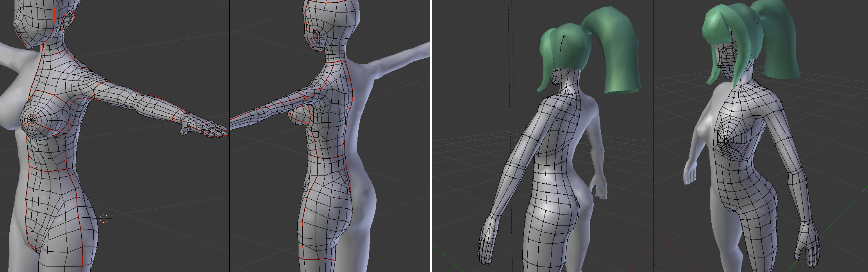Image resolution: width=868 pixels, height=272 pixels.
Task: Click the white divider between the two image pairs
Action: tap(430, 136)
